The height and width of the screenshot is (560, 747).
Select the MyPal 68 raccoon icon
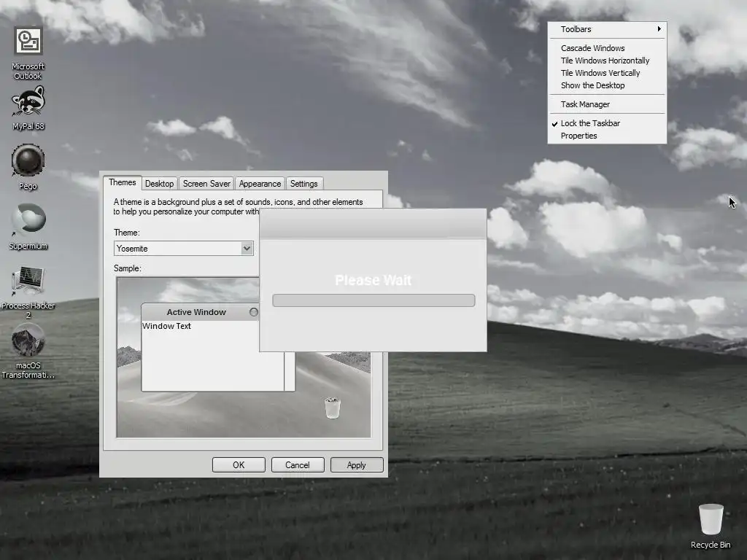tap(28, 108)
